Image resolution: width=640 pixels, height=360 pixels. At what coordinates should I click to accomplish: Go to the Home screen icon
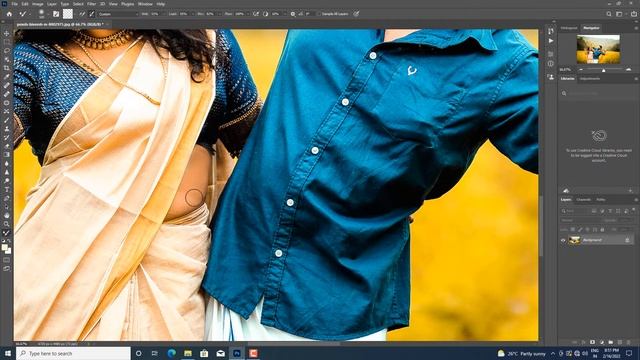(x=9, y=14)
